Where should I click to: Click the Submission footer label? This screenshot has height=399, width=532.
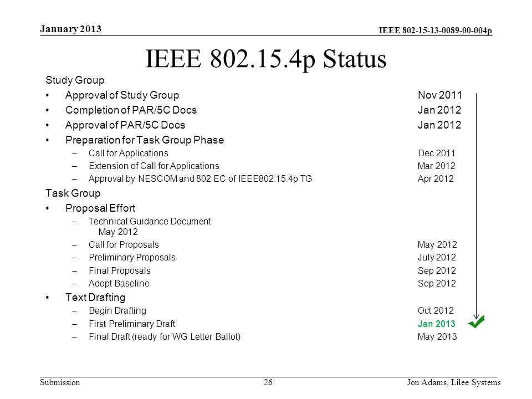(60, 382)
